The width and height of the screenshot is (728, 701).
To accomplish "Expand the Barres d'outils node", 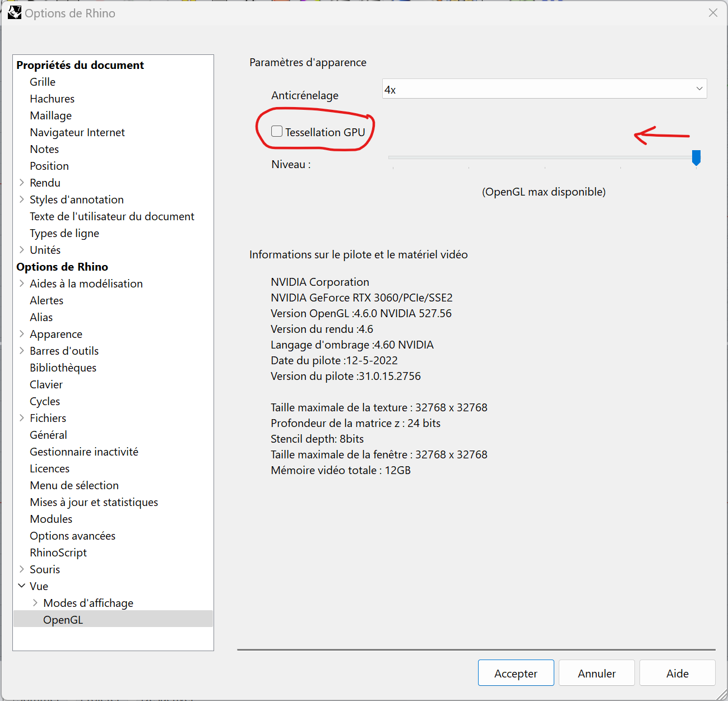I will coord(21,351).
